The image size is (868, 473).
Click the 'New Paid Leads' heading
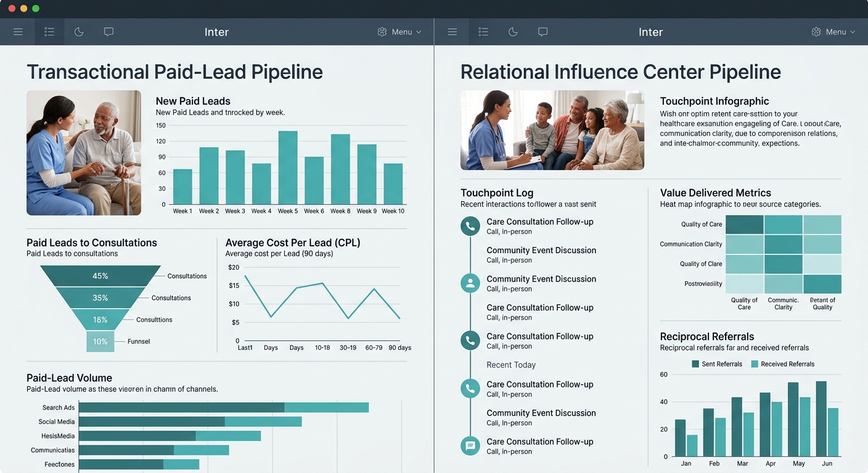(193, 101)
